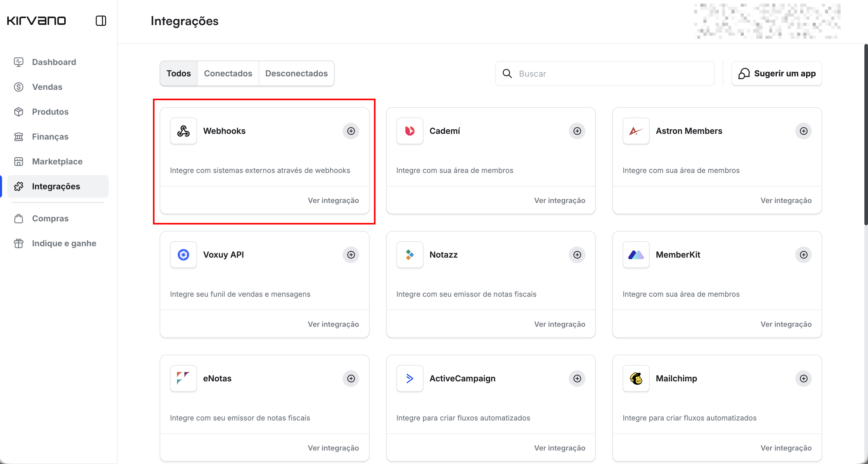Add Astron Members via plus icon

coord(803,131)
